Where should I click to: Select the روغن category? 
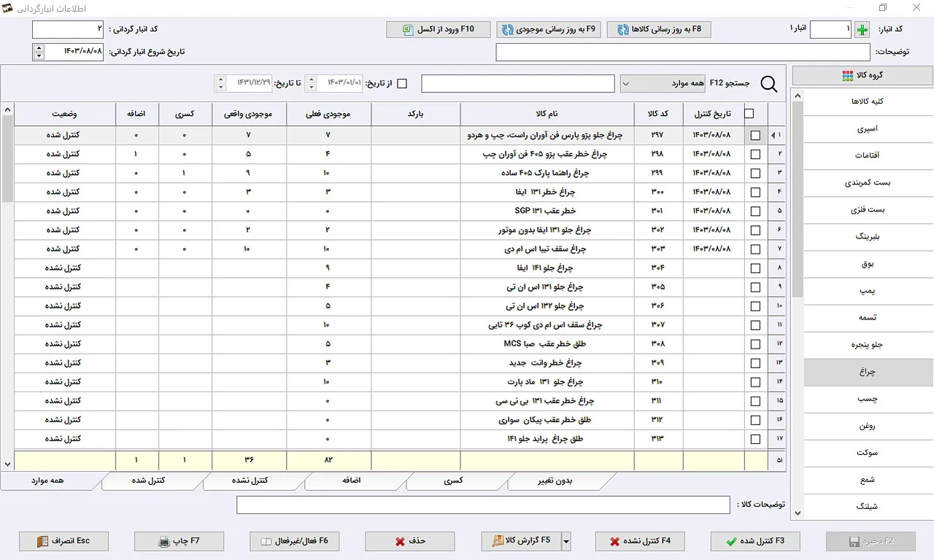[x=868, y=426]
